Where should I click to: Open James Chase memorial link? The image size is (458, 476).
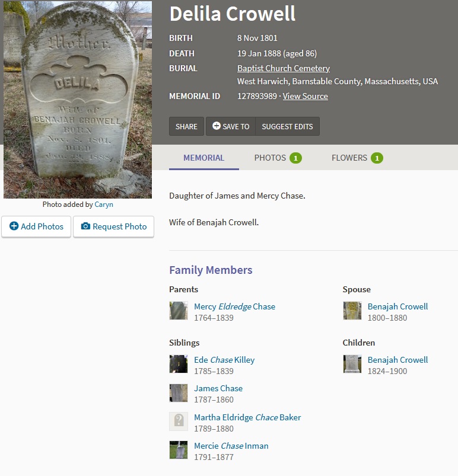tap(218, 388)
